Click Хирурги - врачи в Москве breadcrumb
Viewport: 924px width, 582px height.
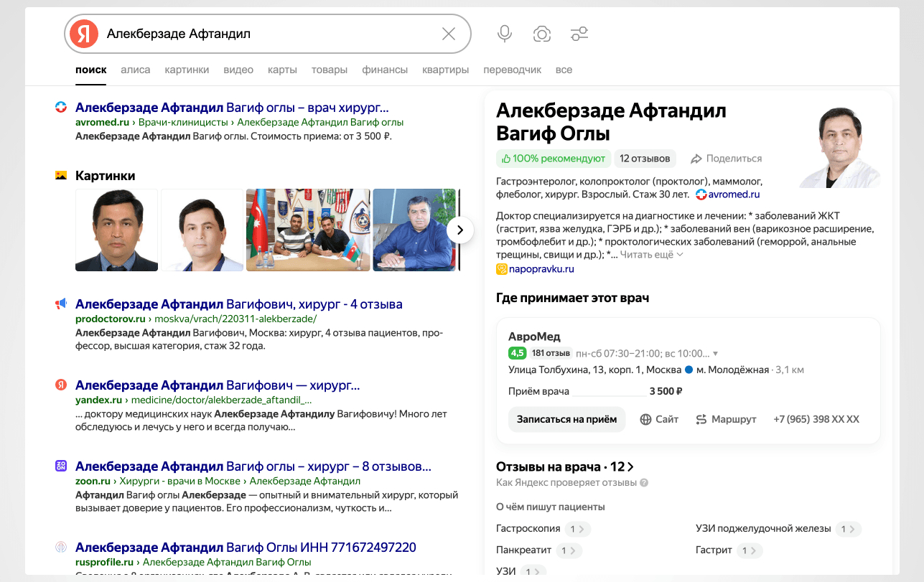pyautogui.click(x=180, y=481)
